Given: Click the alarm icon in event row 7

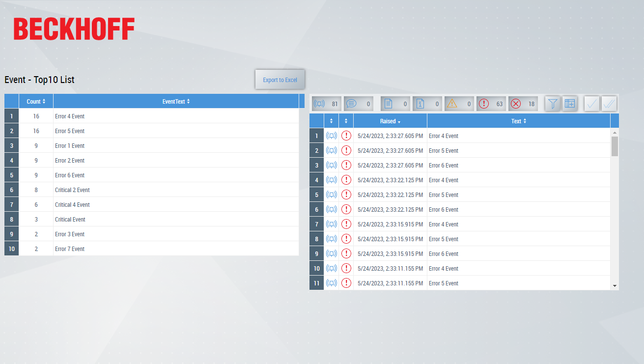Looking at the screenshot, I should pos(332,224).
